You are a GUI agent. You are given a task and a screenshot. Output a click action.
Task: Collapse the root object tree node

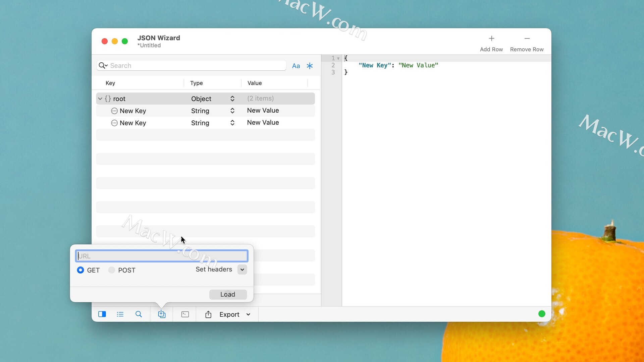(100, 99)
